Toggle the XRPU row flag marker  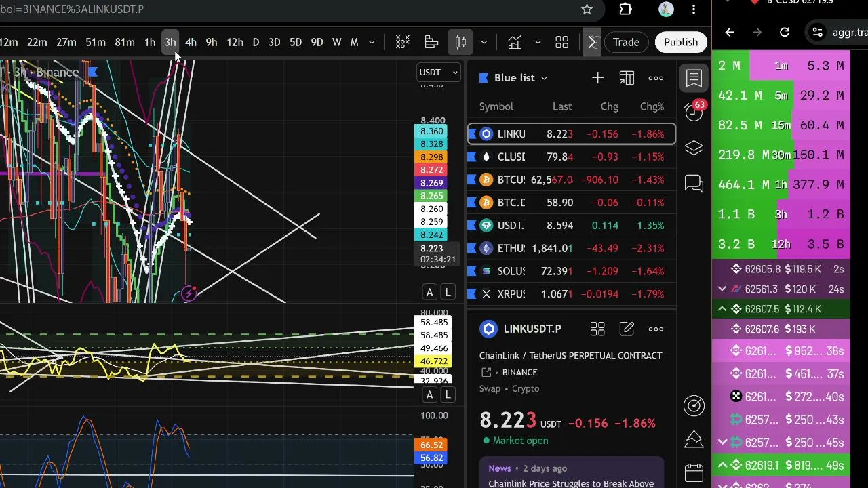click(473, 294)
